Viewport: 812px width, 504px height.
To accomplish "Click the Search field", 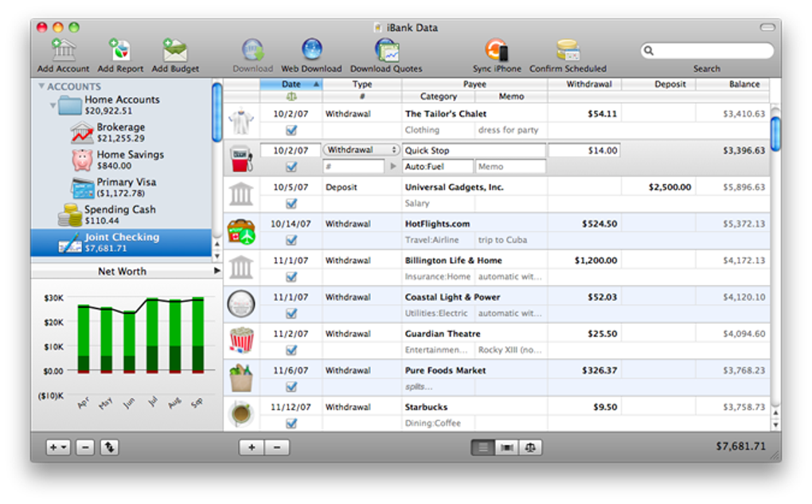I will 708,50.
